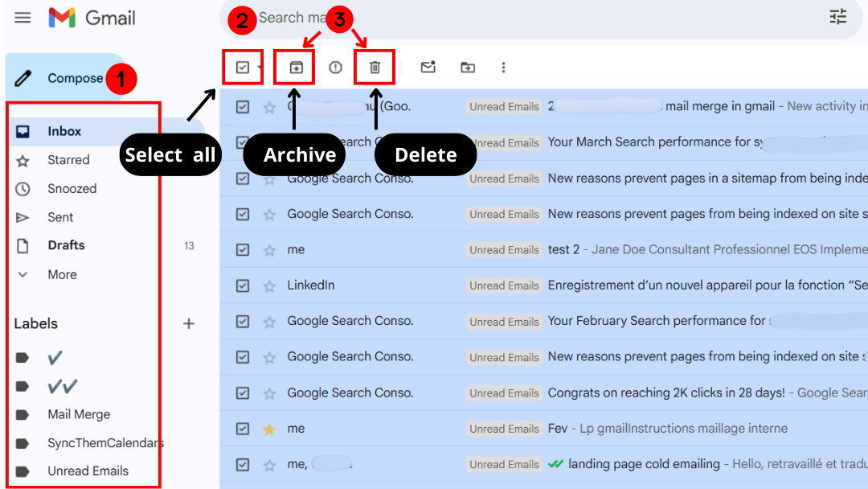868x489 pixels.
Task: Click the Archive toolbar icon
Action: click(296, 68)
